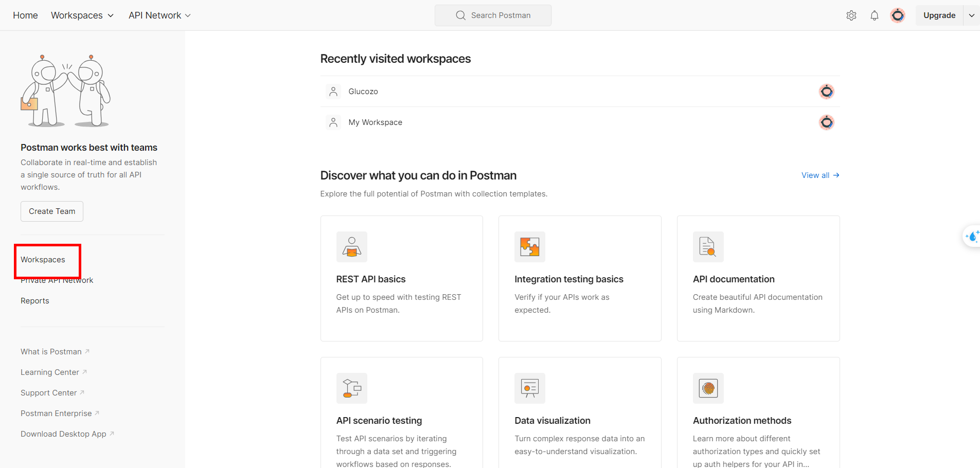Viewport: 980px width, 468px height.
Task: Select Private API Network in sidebar
Action: [57, 280]
